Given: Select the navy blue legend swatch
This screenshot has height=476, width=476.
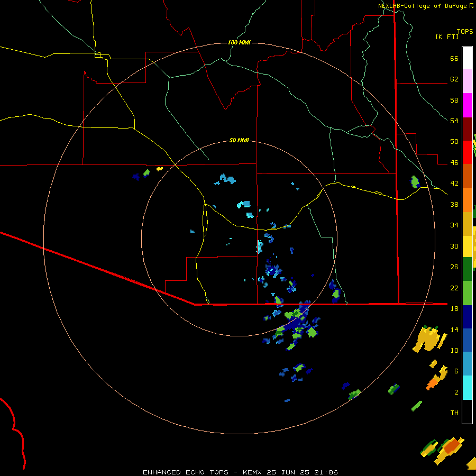Looking at the screenshot, I should click(x=467, y=317).
